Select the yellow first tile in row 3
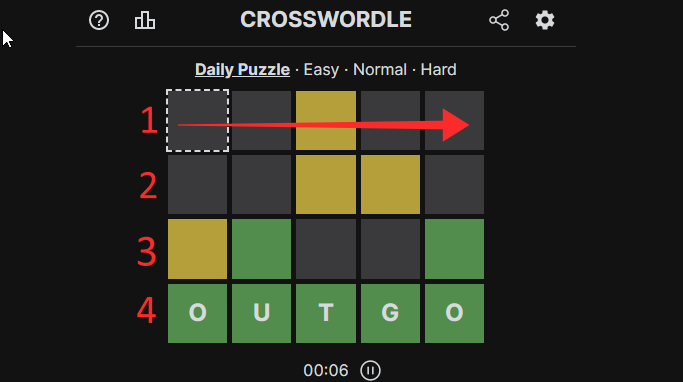The height and width of the screenshot is (382, 683). tap(197, 249)
